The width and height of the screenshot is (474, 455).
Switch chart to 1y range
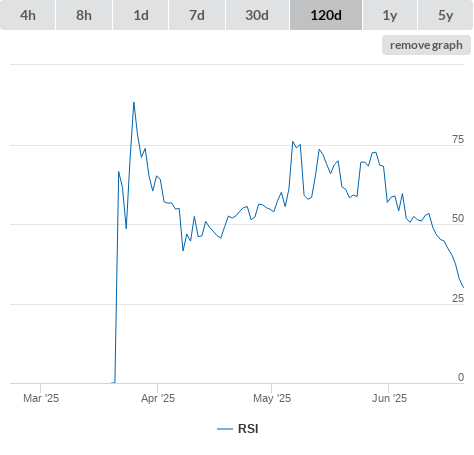point(390,15)
